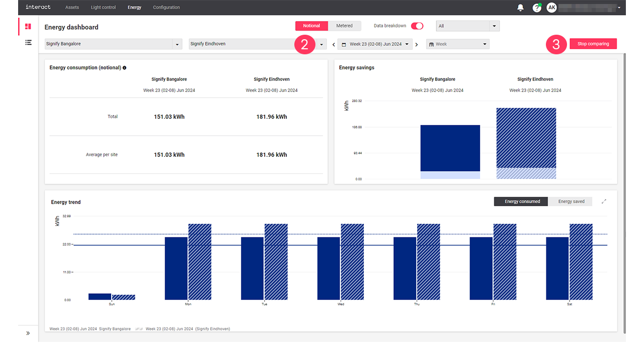Select the Energy consumed button
This screenshot has height=352, width=644.
click(x=520, y=201)
